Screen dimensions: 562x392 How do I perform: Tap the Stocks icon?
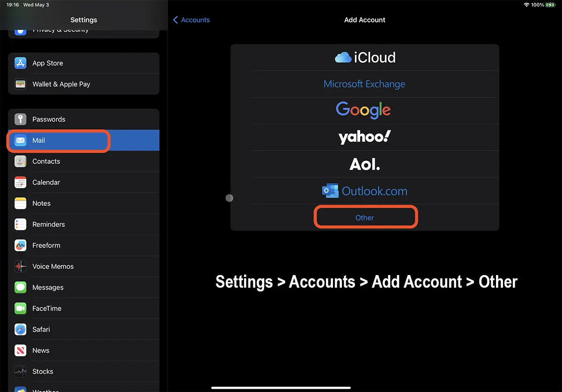[x=20, y=372]
